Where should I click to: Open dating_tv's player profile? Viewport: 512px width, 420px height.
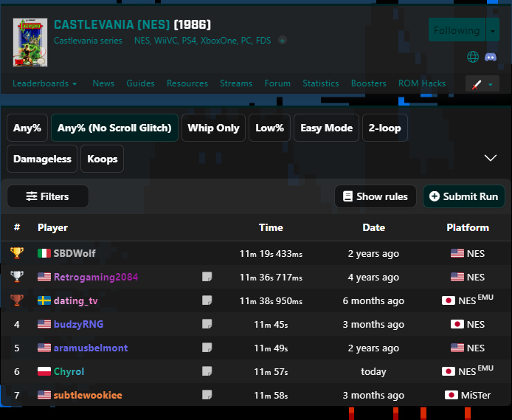point(75,300)
